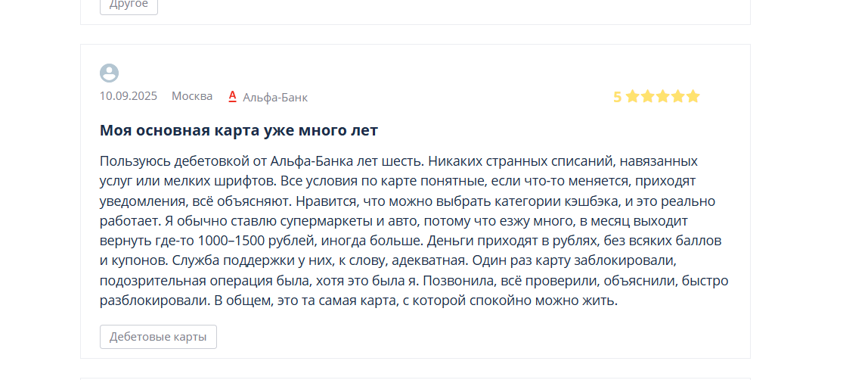This screenshot has width=868, height=380.
Task: Select the third rating star
Action: pyautogui.click(x=662, y=97)
